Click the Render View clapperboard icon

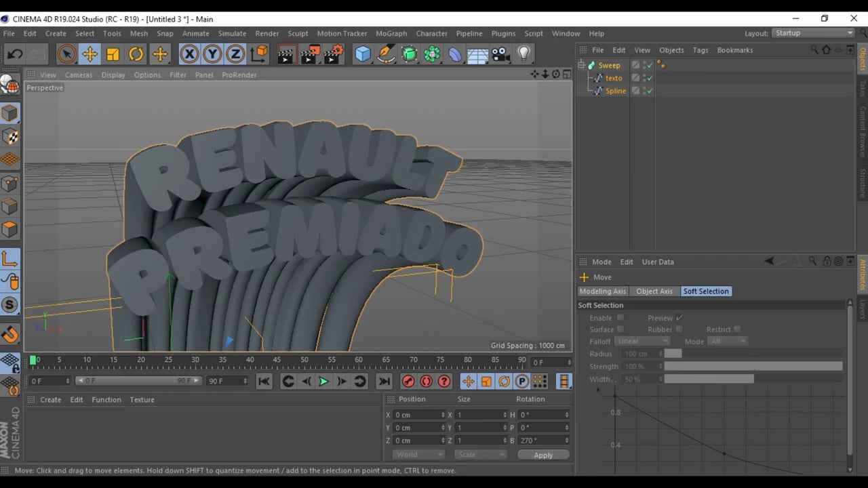[x=286, y=54]
